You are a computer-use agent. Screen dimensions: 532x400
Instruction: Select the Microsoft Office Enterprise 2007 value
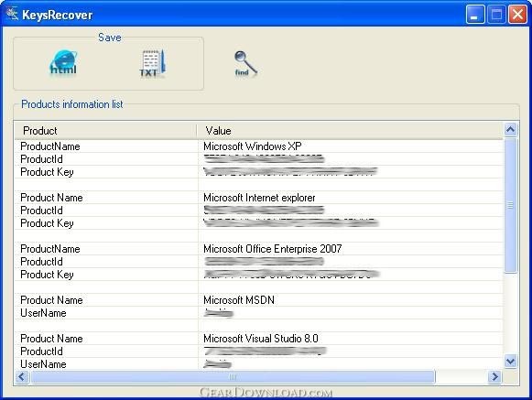point(273,249)
